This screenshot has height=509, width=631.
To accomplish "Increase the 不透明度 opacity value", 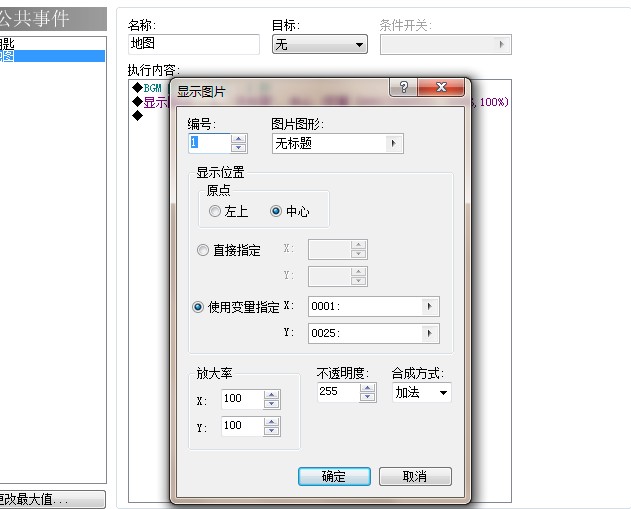I will coord(367,388).
